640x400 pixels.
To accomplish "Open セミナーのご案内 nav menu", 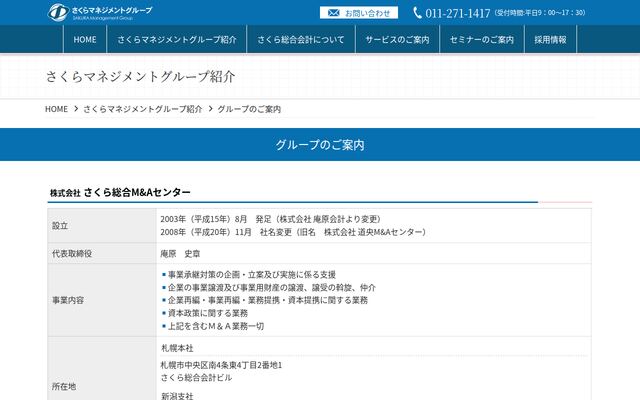I will 482,40.
